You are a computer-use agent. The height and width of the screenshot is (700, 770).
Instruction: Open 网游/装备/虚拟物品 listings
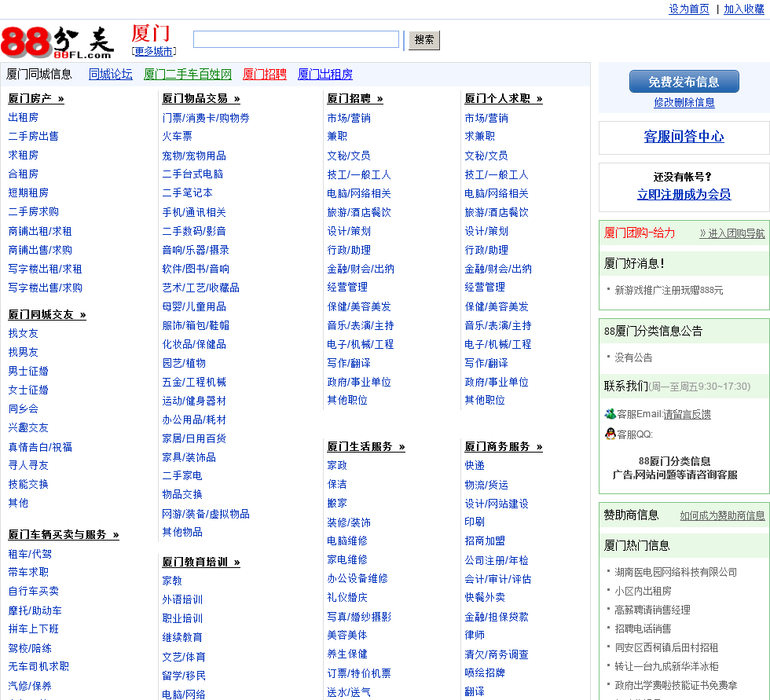206,514
